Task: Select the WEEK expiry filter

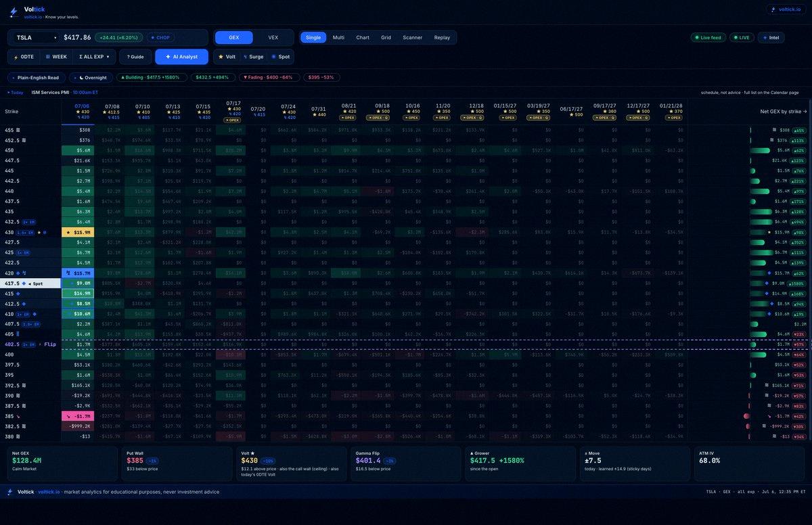Action: click(56, 57)
